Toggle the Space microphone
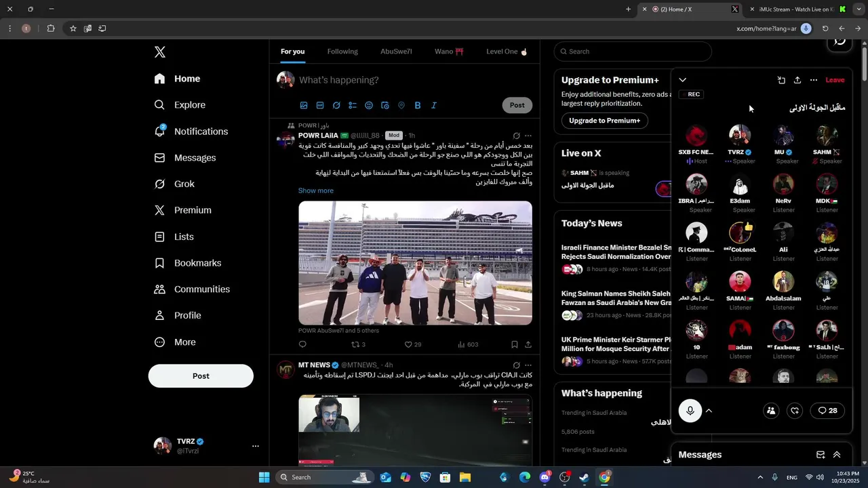This screenshot has height=488, width=868. pos(690,411)
